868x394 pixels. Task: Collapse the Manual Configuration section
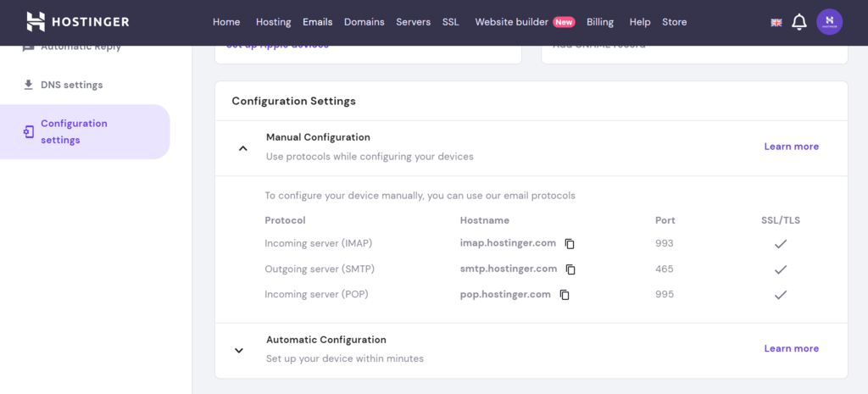tap(242, 147)
